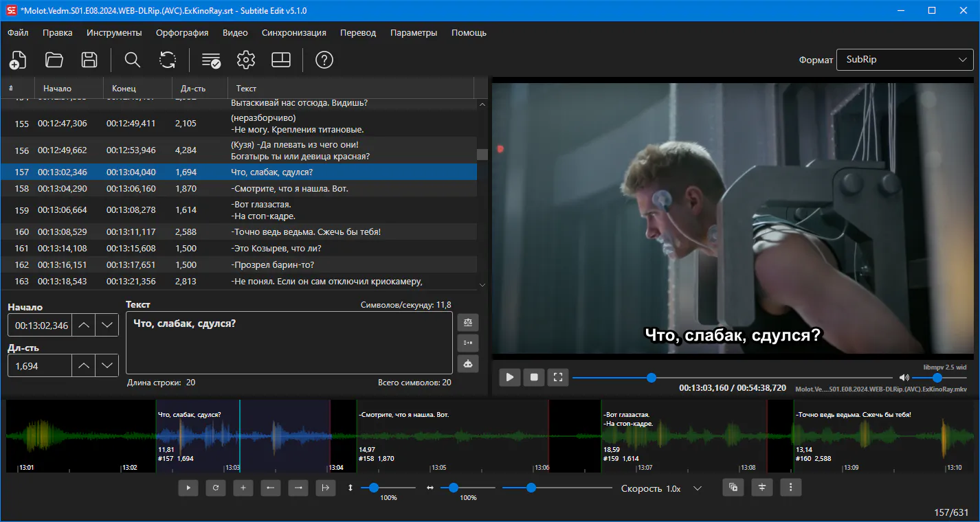
Task: Click the video position seek slider
Action: coord(733,378)
